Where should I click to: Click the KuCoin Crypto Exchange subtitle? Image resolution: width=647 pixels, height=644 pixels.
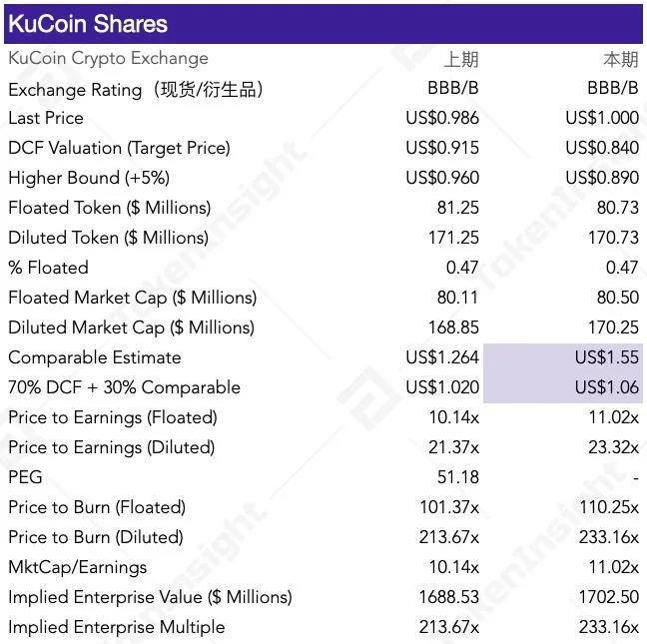(108, 59)
